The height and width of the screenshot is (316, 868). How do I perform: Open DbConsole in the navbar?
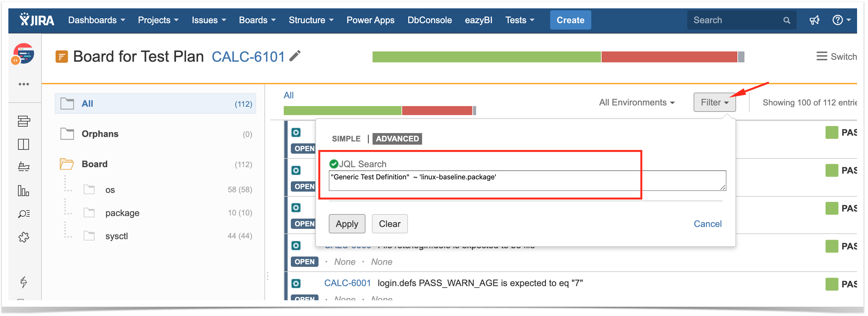(x=429, y=20)
